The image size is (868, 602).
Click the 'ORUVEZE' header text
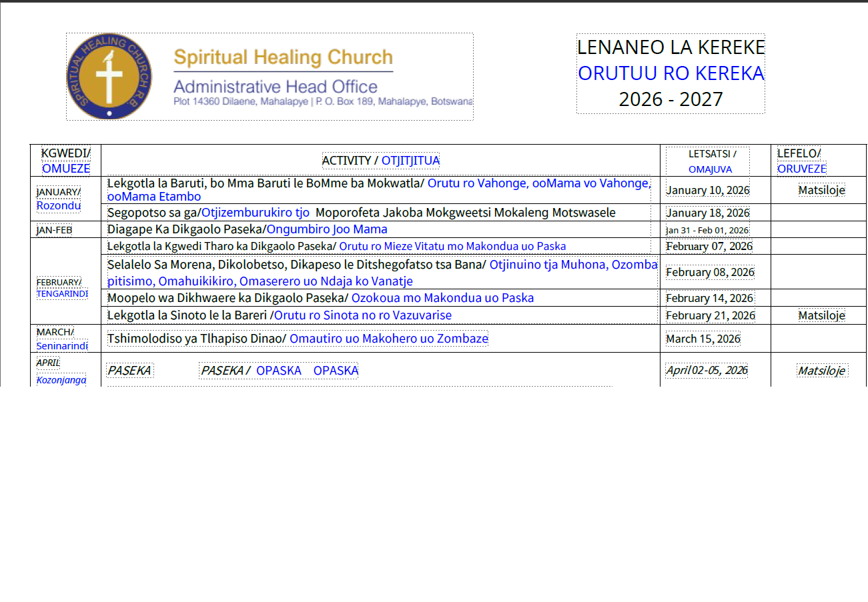[802, 169]
